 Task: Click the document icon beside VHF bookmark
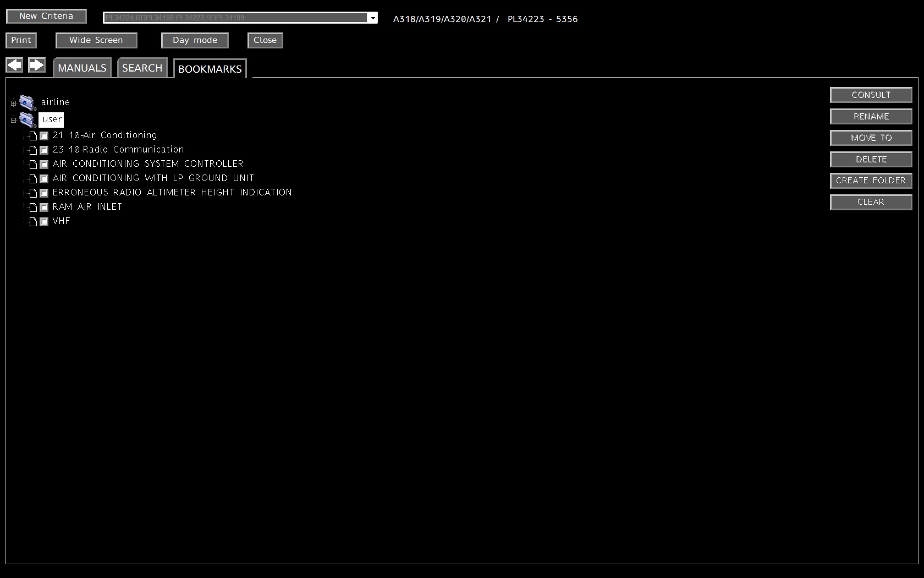point(33,222)
